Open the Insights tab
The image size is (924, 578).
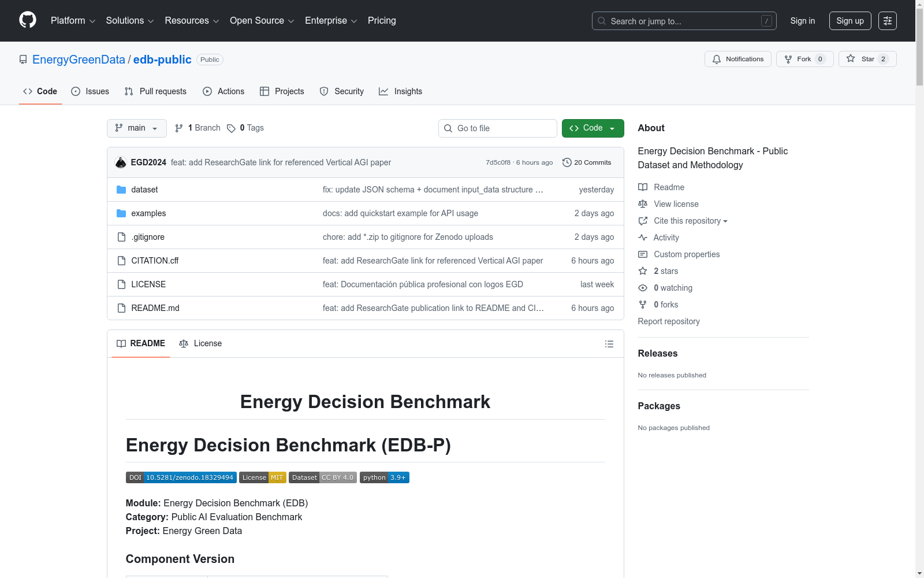coord(401,91)
